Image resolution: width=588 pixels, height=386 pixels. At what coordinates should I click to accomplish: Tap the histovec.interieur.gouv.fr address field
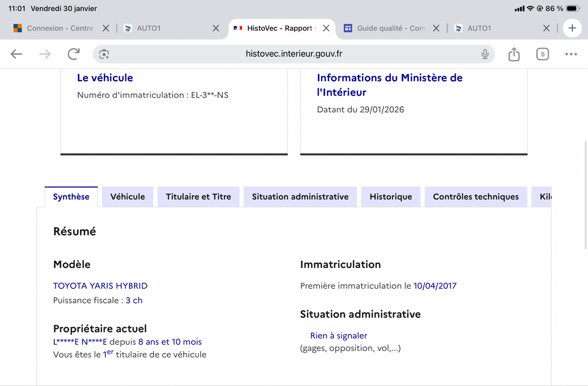(x=294, y=54)
